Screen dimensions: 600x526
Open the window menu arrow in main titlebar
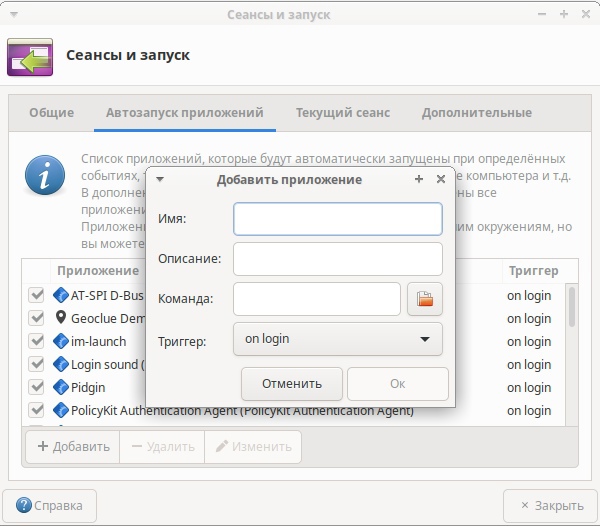pyautogui.click(x=13, y=15)
